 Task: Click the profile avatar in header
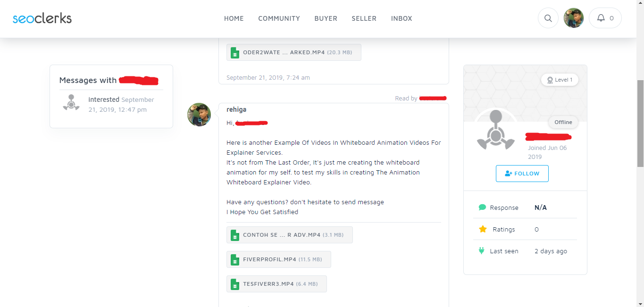tap(574, 18)
